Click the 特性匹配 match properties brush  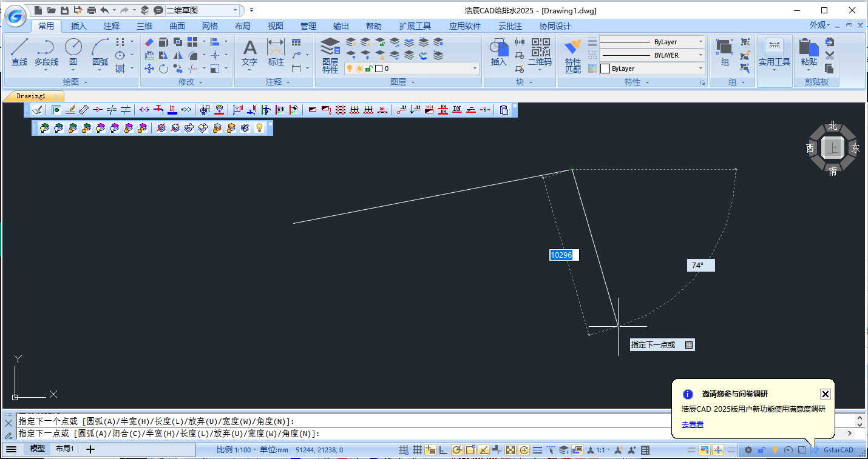573,56
